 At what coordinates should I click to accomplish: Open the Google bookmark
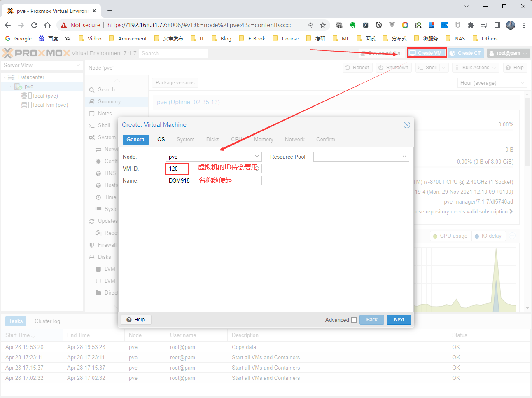19,38
